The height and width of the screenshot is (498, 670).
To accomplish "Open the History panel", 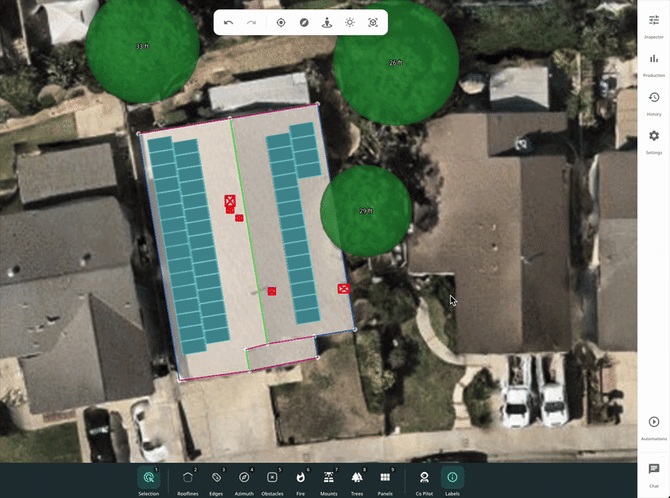I will point(654,103).
